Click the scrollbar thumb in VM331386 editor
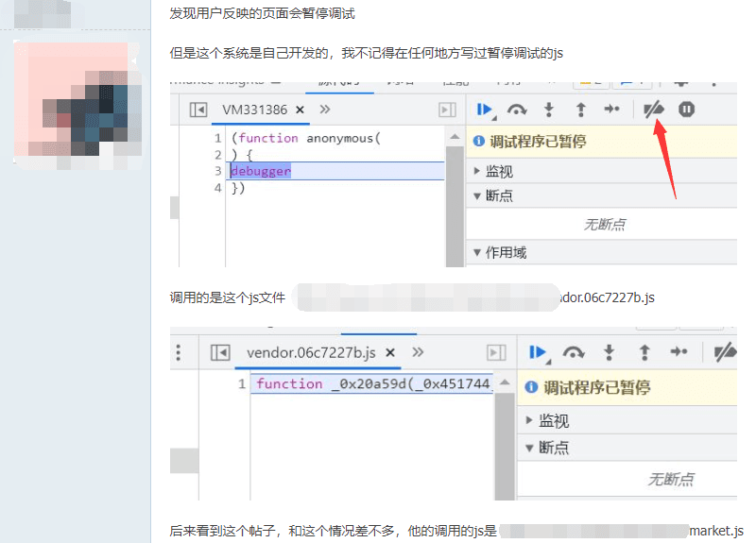This screenshot has height=543, width=756. point(455,206)
